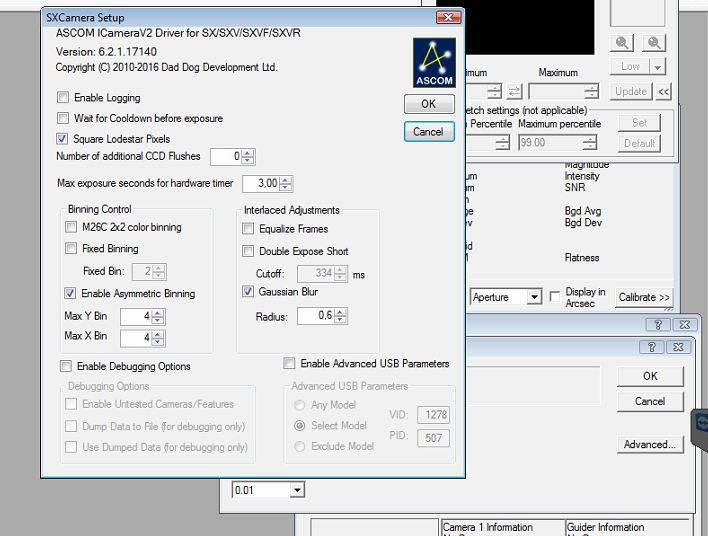The image size is (708, 536).
Task: Toggle Fixed Binning checkbox
Action: (x=71, y=248)
